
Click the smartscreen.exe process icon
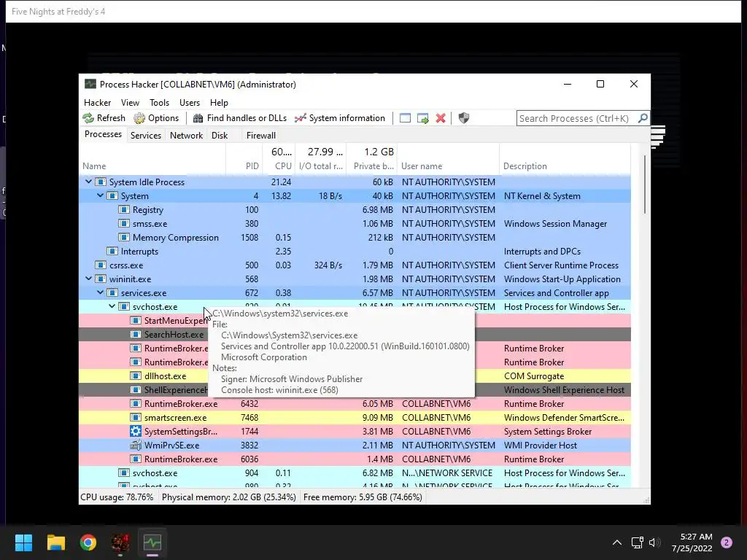pyautogui.click(x=136, y=418)
